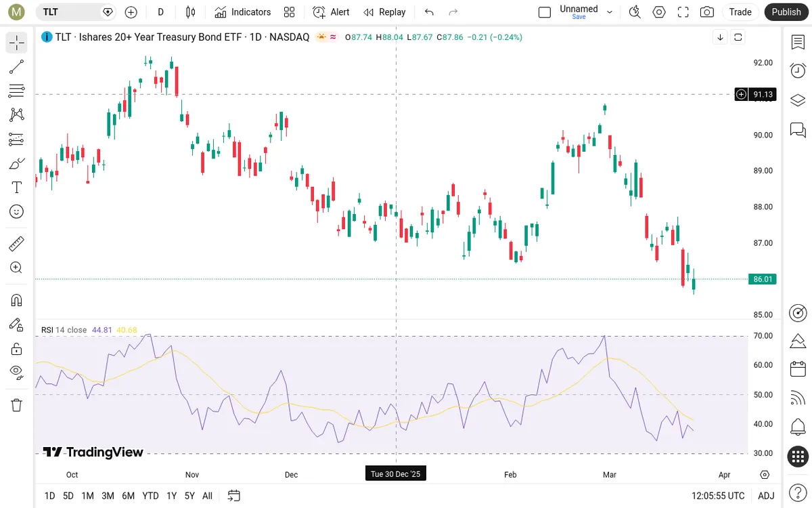Set the range to 5Y

click(189, 496)
